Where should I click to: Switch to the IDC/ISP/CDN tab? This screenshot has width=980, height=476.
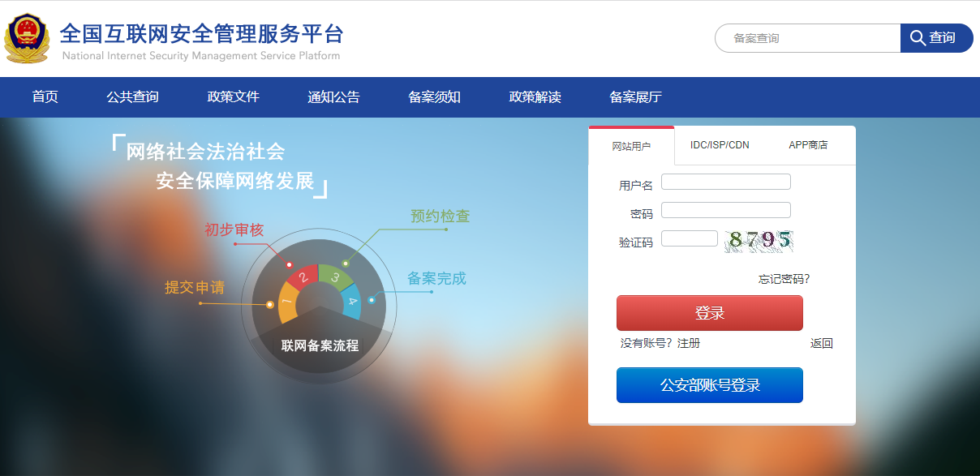click(720, 145)
